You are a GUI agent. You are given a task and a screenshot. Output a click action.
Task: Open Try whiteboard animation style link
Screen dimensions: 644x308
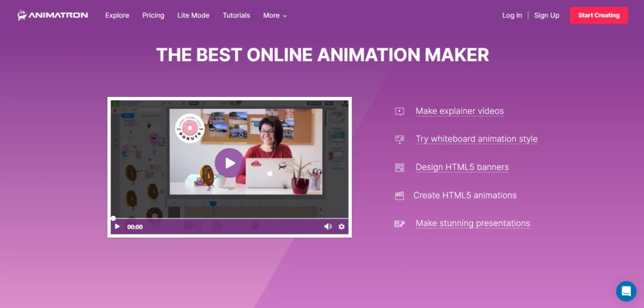(x=477, y=139)
